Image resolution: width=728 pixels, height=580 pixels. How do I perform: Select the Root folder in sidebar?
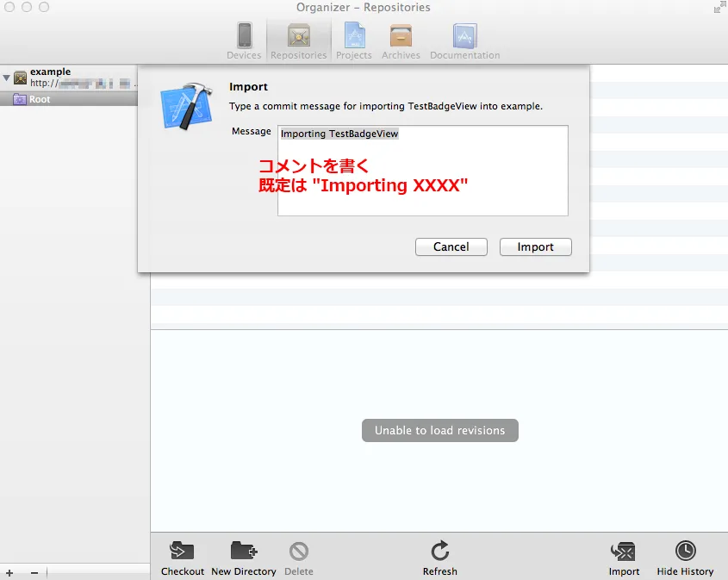coord(40,99)
